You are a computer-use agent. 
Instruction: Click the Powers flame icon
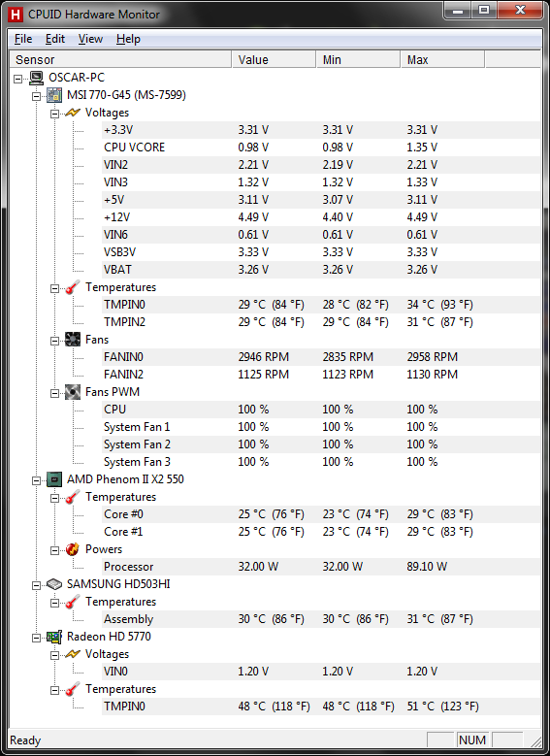pos(73,549)
